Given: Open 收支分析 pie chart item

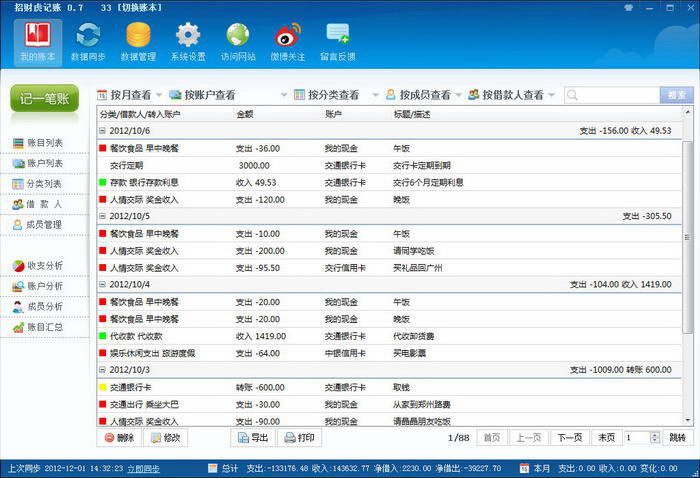Looking at the screenshot, I should (38, 266).
